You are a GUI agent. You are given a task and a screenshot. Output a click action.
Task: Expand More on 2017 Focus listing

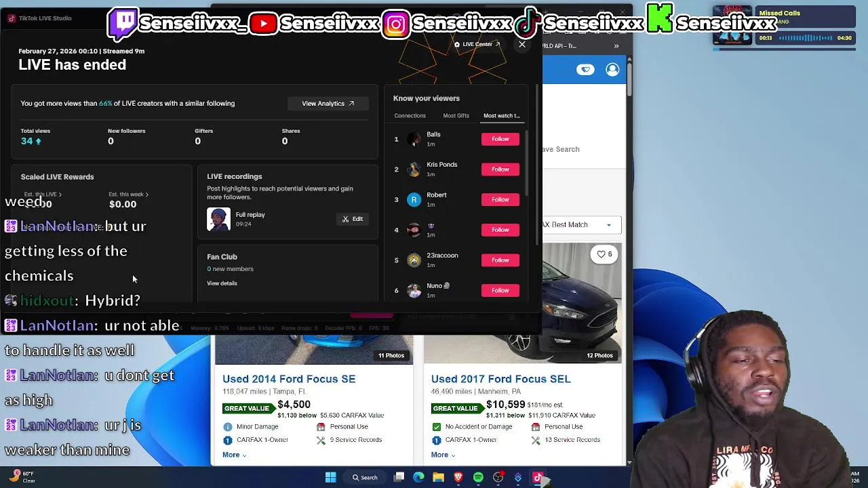click(x=442, y=455)
